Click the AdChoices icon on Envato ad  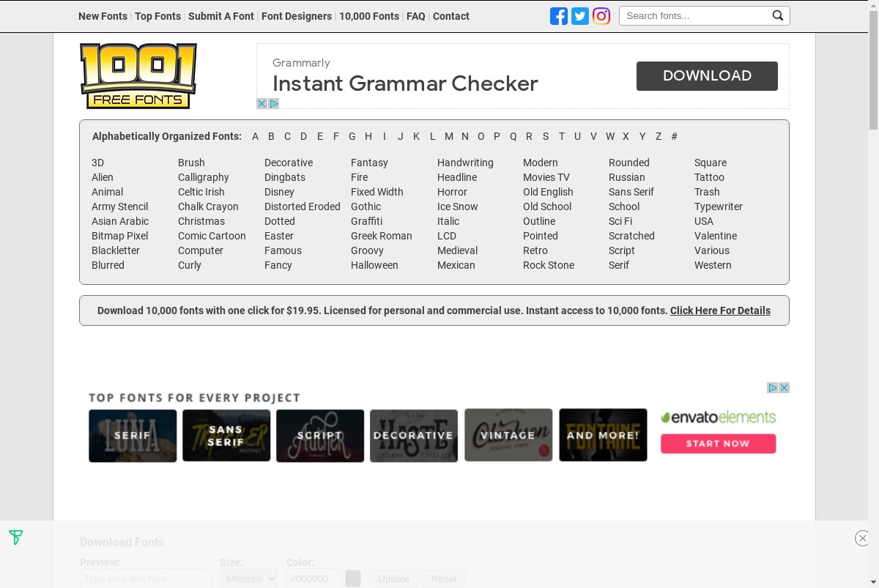pos(772,387)
